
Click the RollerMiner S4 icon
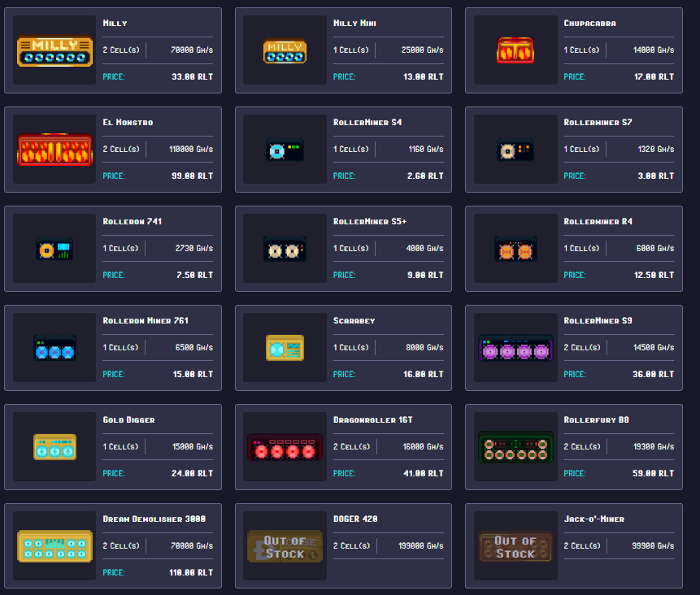coord(285,150)
